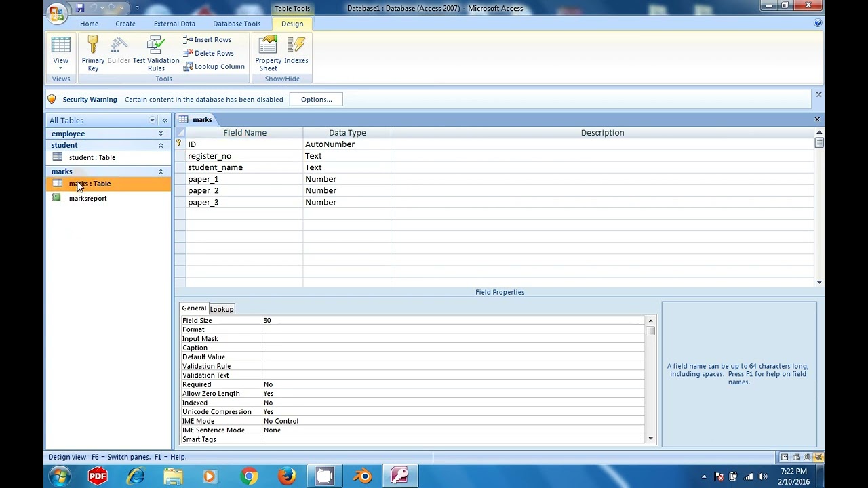Click the Required property value No

pyautogui.click(x=453, y=384)
